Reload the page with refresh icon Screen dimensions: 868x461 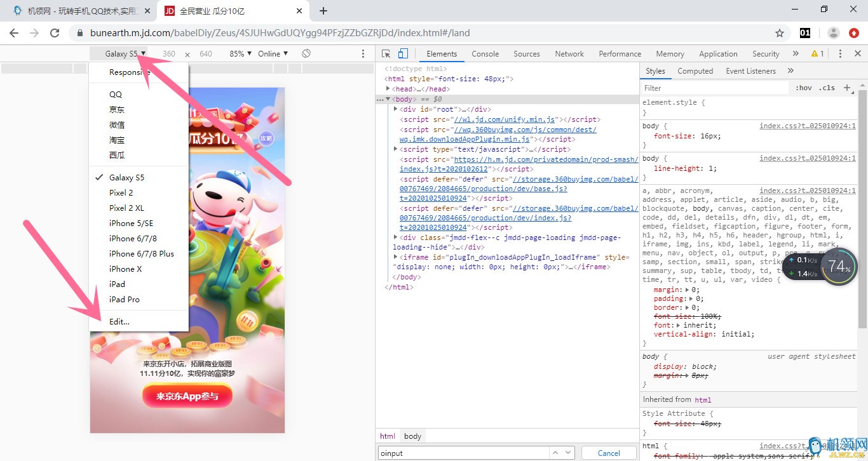click(55, 33)
